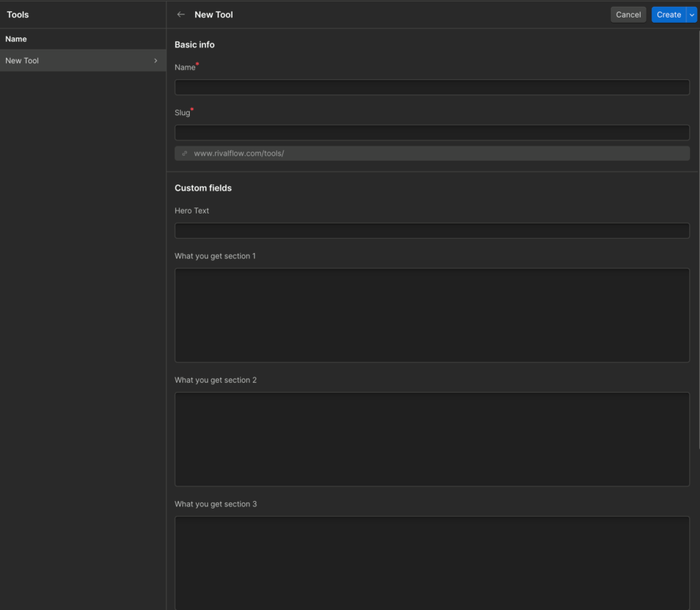Image resolution: width=700 pixels, height=610 pixels.
Task: Click the Name column header in sidebar
Action: (16, 39)
